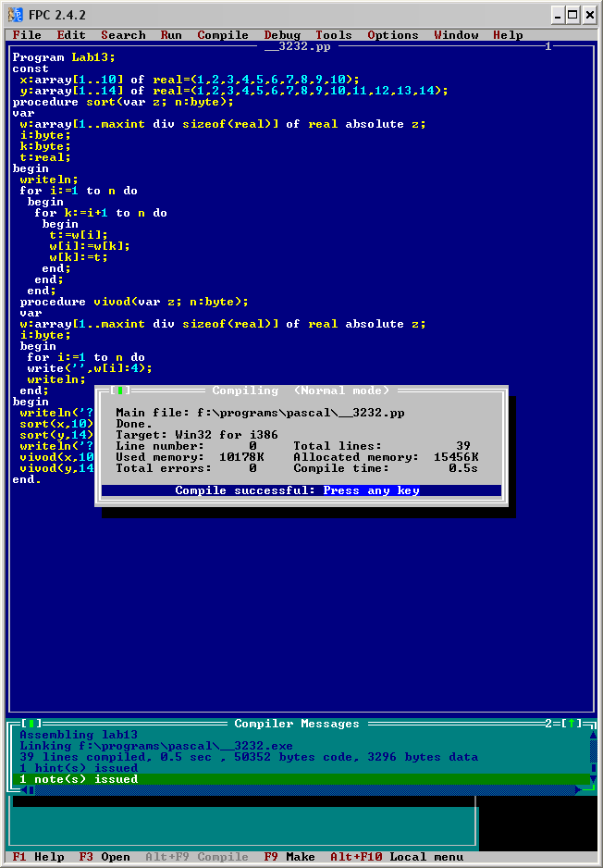This screenshot has height=868, width=603.
Task: Close the Compiling dialog via its green box icon
Action: (x=119, y=391)
